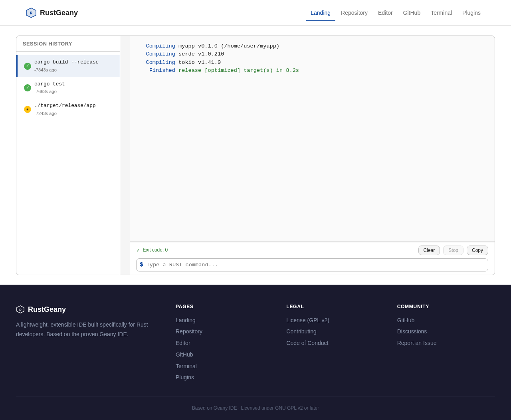
Task: Select cargo build --release history entry
Action: (68, 66)
